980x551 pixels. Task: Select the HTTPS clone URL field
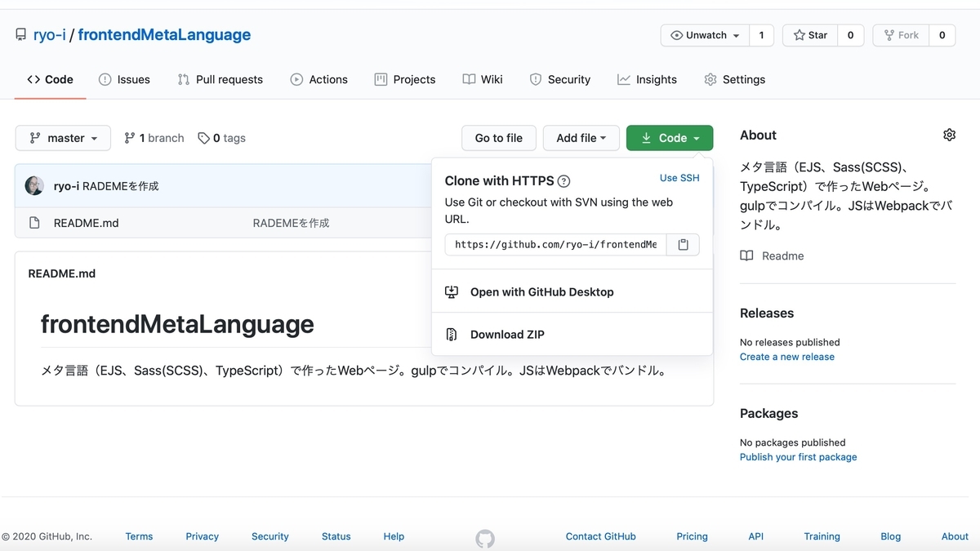[x=555, y=244]
